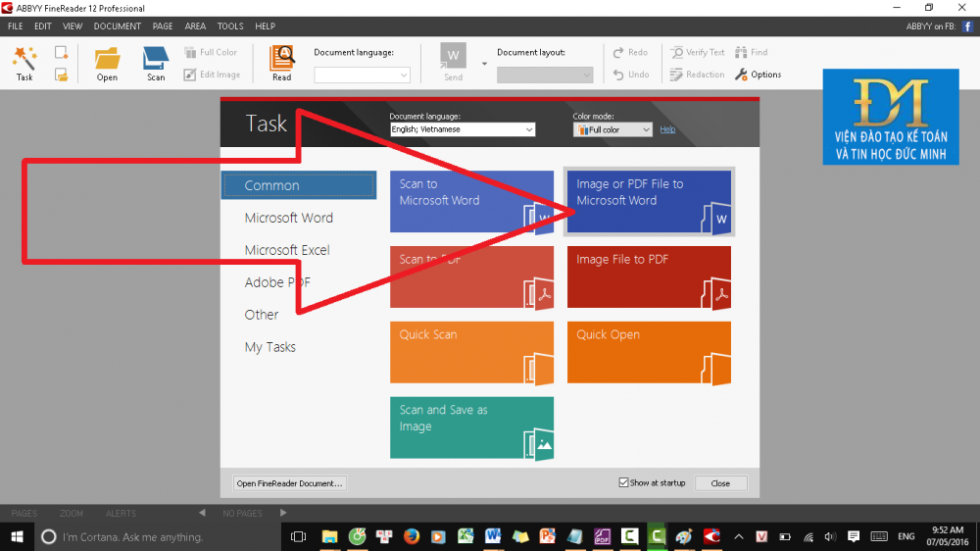Click Open FineReader Document button
The image size is (980, 551).
(289, 483)
